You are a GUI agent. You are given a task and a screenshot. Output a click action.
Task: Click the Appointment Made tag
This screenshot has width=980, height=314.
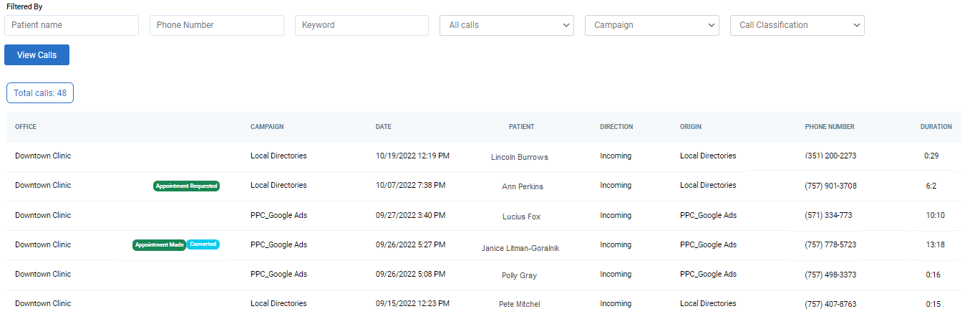[159, 244]
